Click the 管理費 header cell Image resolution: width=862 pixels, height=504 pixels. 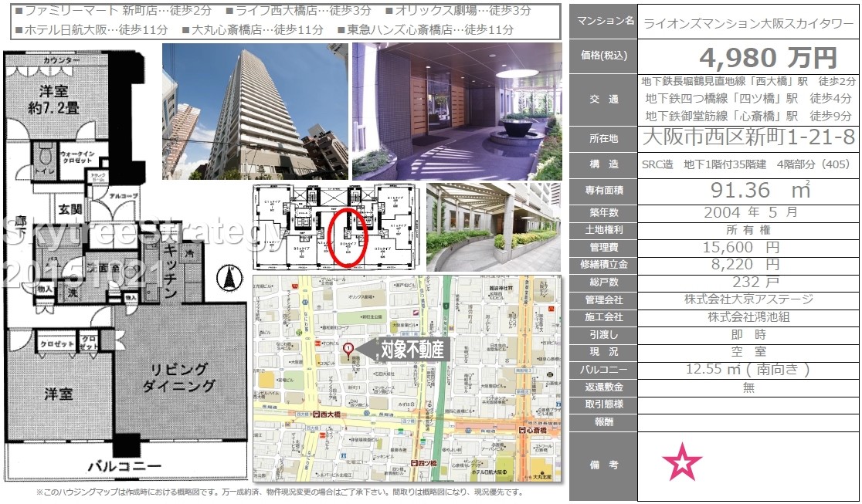(603, 247)
